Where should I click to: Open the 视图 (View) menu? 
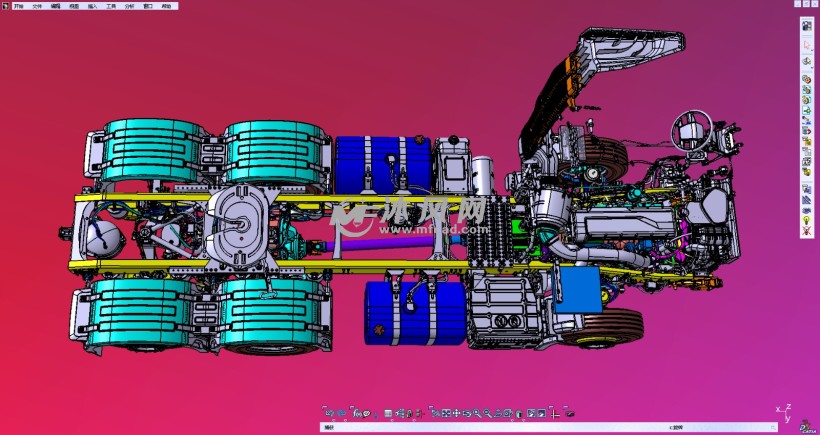(74, 5)
